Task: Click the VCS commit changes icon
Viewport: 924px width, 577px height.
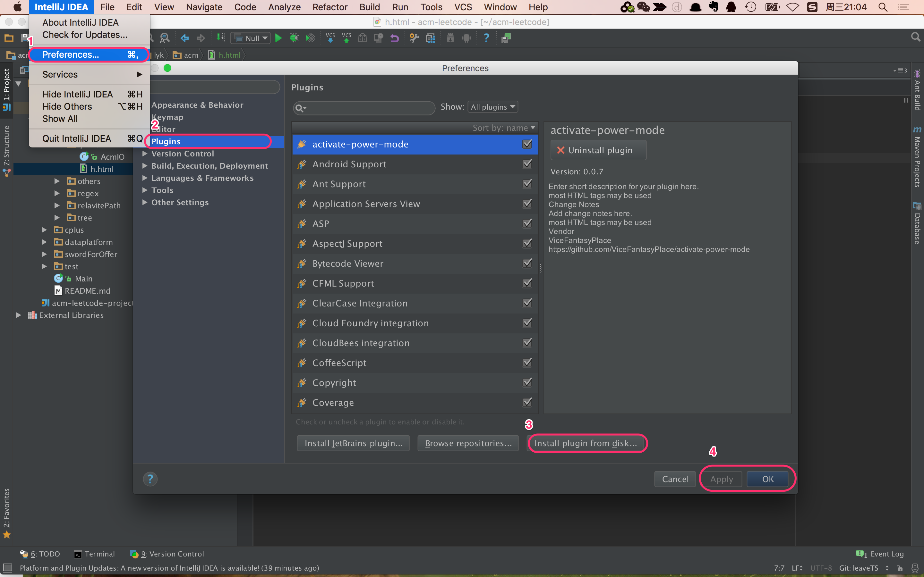Action: [346, 38]
